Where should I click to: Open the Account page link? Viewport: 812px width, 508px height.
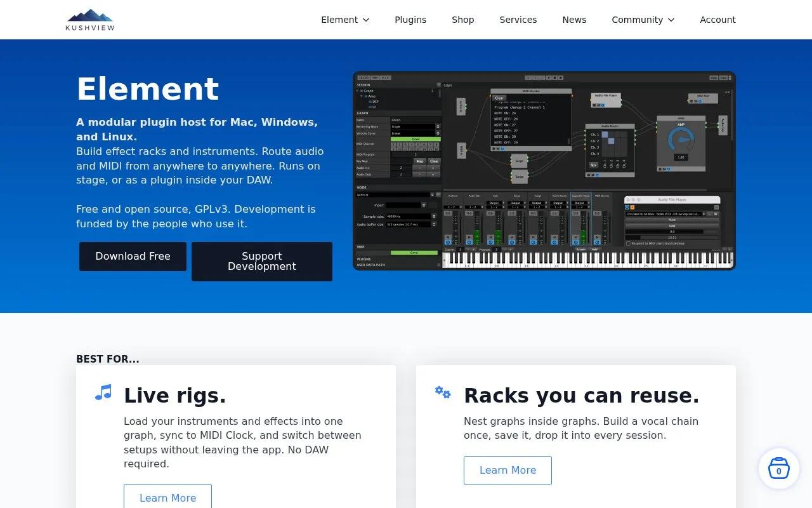click(717, 20)
